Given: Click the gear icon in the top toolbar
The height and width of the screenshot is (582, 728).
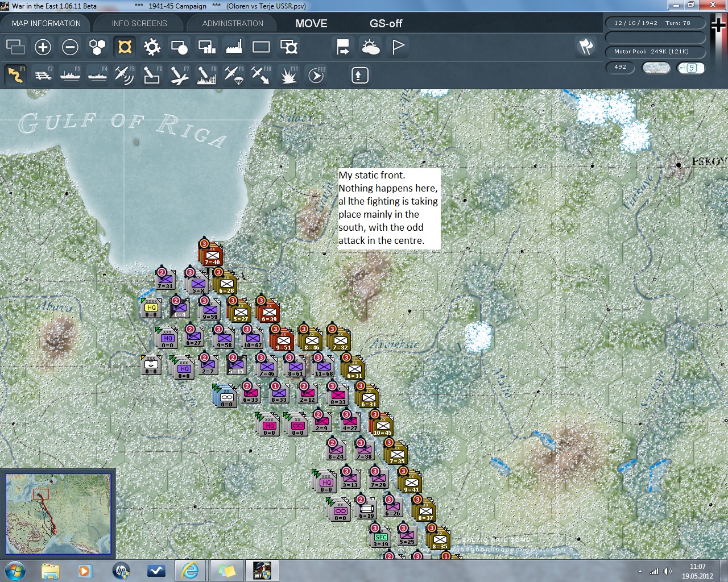Looking at the screenshot, I should click(x=152, y=47).
